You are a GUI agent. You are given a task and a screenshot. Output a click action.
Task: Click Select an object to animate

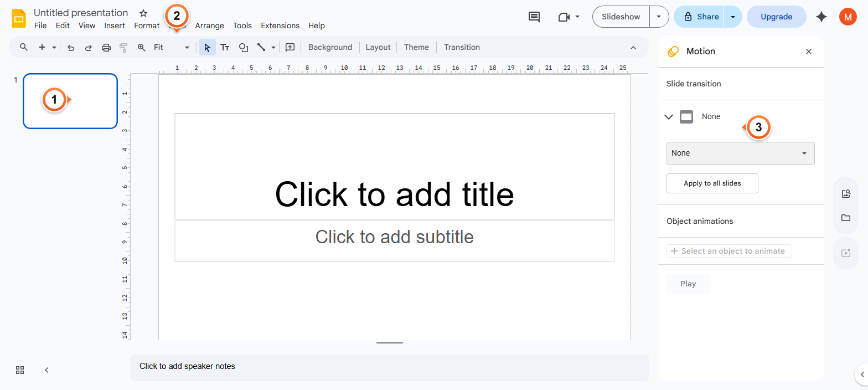[x=729, y=251]
